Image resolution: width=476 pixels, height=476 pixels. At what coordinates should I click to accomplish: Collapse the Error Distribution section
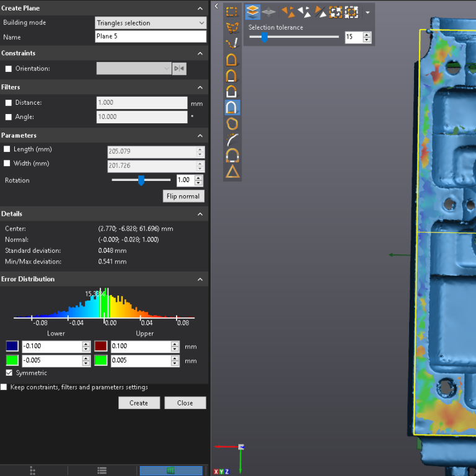[200, 280]
